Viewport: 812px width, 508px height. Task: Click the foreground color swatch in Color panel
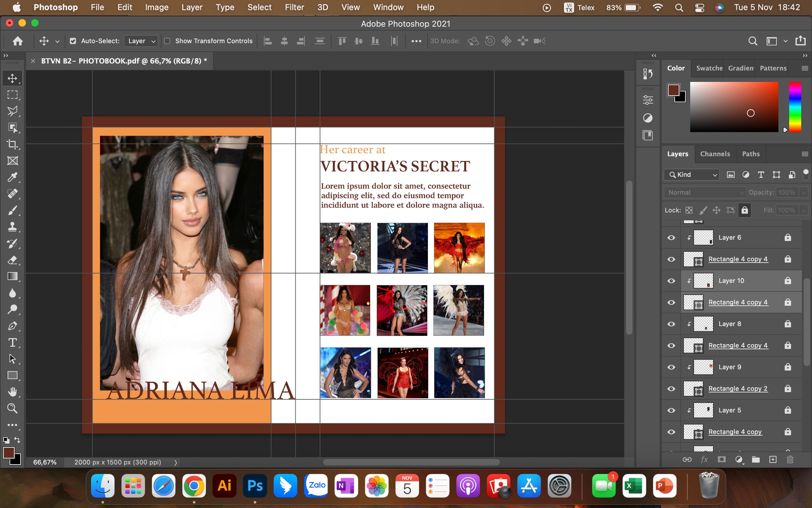[x=673, y=90]
